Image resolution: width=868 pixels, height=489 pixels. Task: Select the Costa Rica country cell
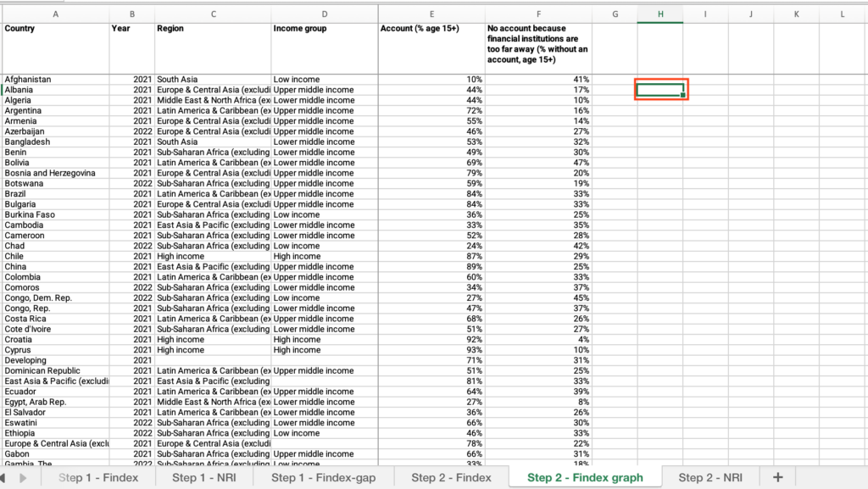tap(55, 319)
